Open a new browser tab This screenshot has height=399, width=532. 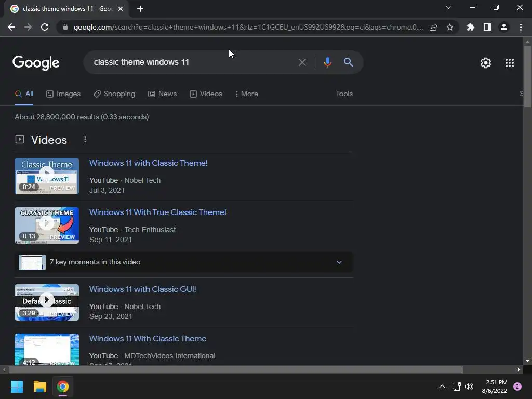point(140,9)
